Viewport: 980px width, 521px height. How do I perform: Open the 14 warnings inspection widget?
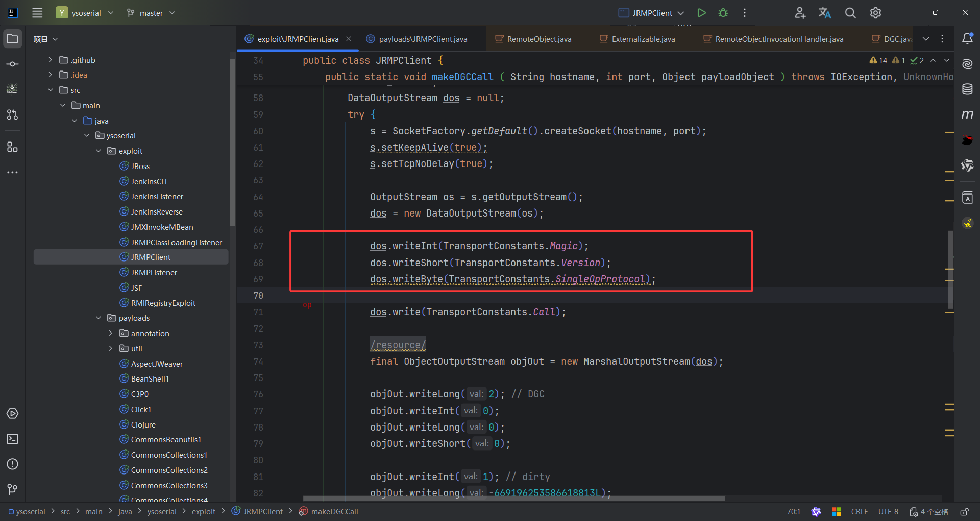[878, 60]
